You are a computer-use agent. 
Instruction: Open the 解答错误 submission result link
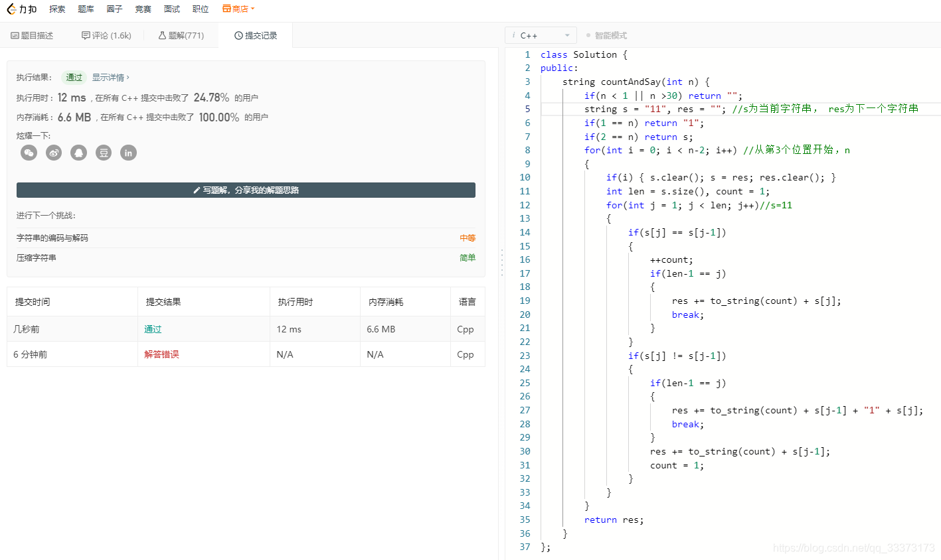161,354
